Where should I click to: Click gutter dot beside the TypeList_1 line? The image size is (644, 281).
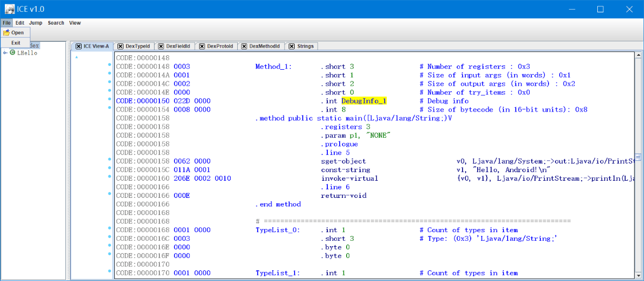coord(109,271)
